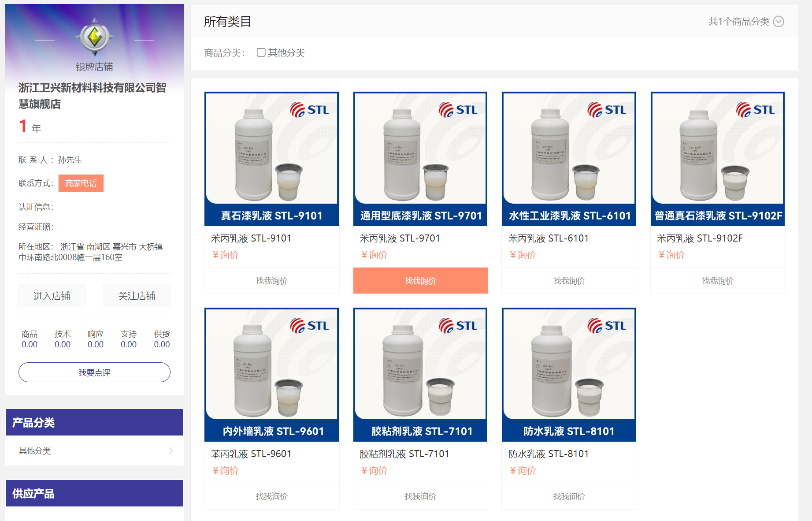This screenshot has height=521, width=812.
Task: Open the 普通真石漆乳液 STL-9102F product image
Action: tap(718, 159)
